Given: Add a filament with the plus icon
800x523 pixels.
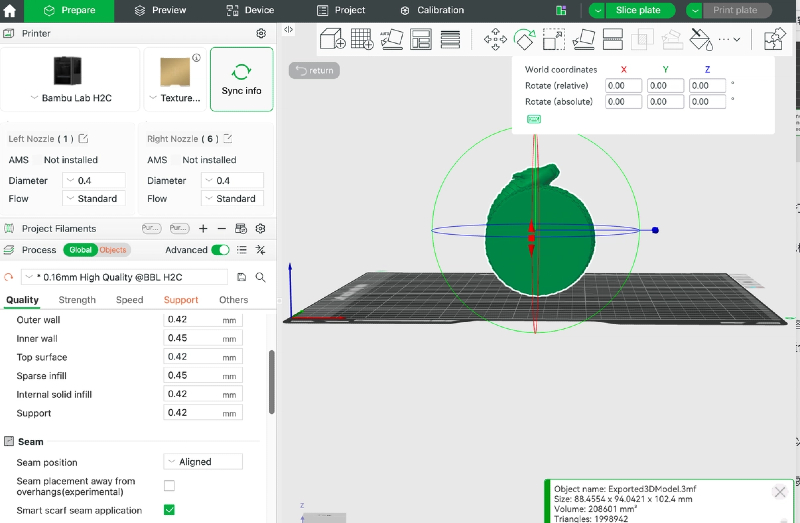Looking at the screenshot, I should point(203,229).
